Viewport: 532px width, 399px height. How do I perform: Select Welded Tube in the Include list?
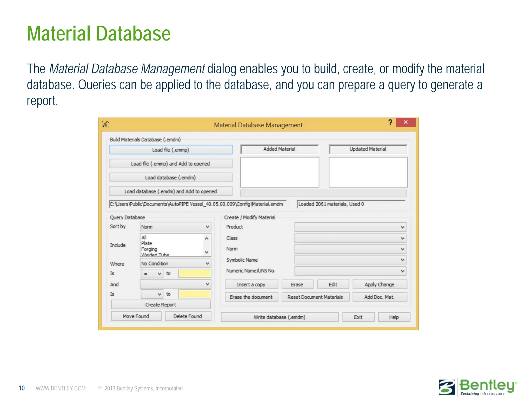[x=155, y=254]
